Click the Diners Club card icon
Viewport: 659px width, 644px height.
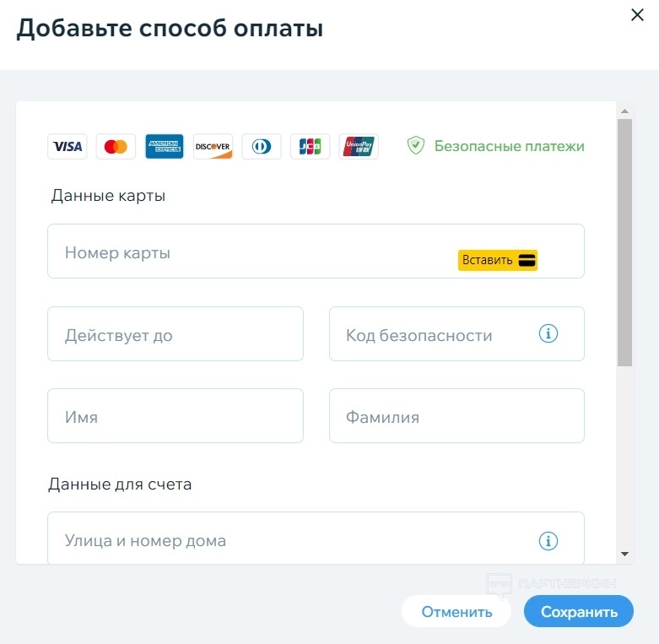point(262,146)
